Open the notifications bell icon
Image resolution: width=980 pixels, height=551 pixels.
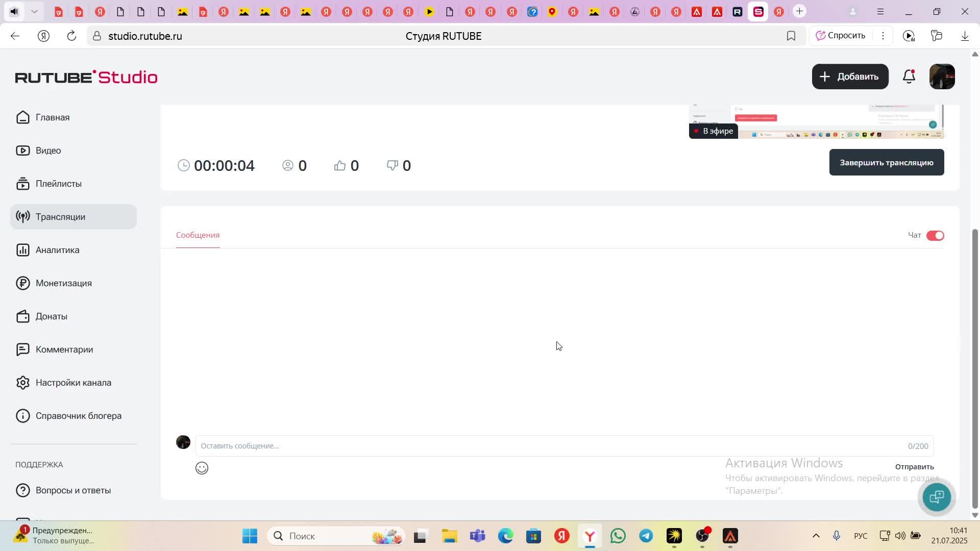point(909,77)
